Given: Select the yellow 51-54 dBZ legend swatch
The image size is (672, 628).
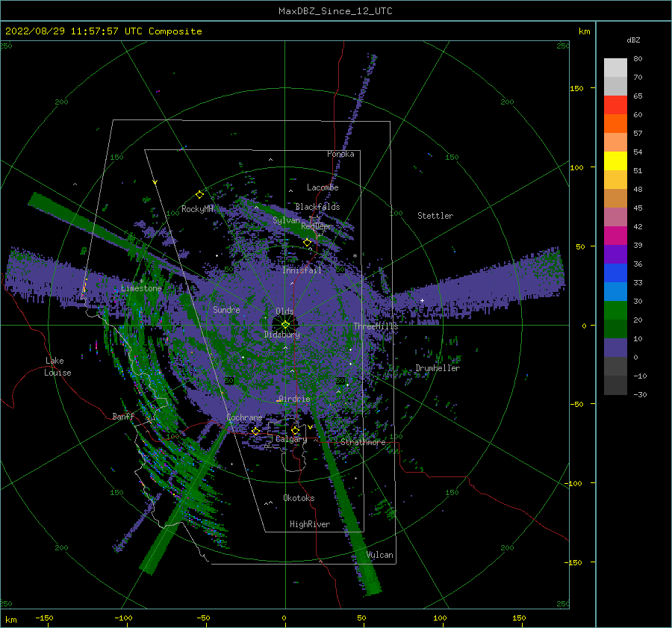Looking at the screenshot, I should [615, 161].
